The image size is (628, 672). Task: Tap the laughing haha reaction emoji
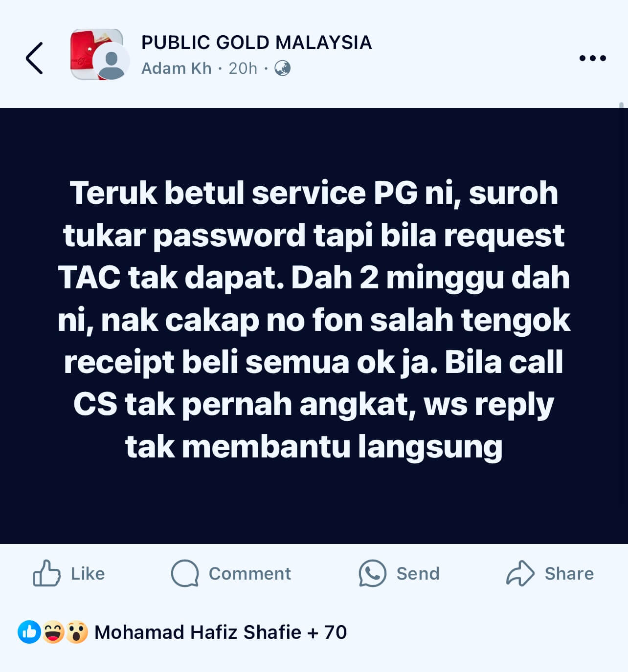pos(53,632)
